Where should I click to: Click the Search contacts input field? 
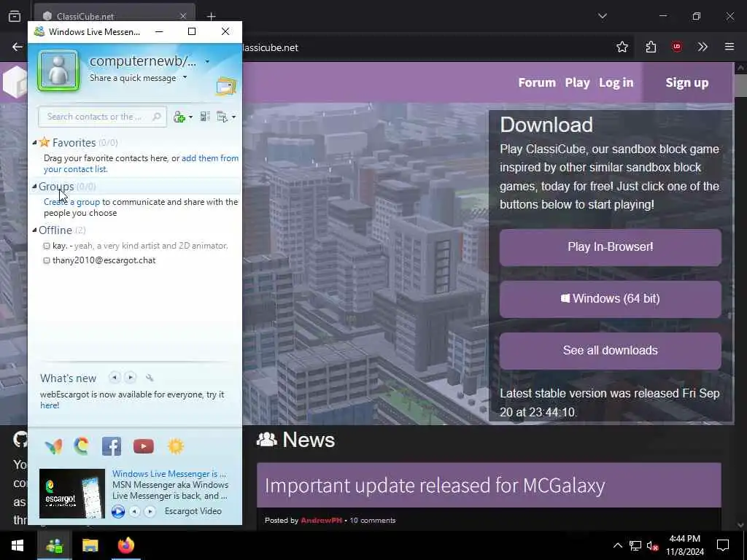[102, 117]
